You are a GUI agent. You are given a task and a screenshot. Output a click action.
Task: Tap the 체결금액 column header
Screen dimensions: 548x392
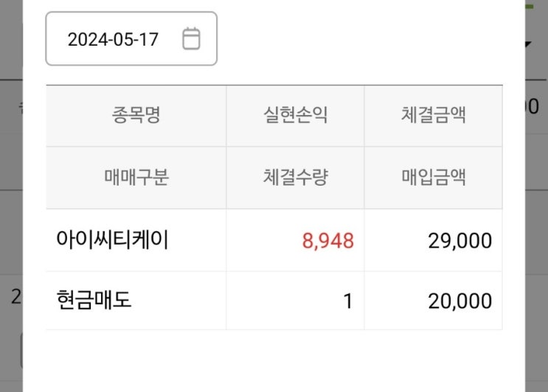[433, 116]
